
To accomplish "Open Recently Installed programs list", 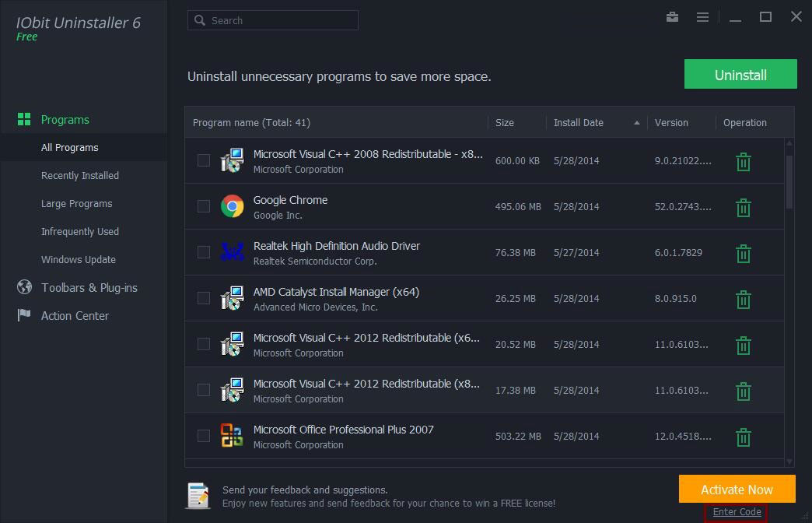I will tap(80, 176).
